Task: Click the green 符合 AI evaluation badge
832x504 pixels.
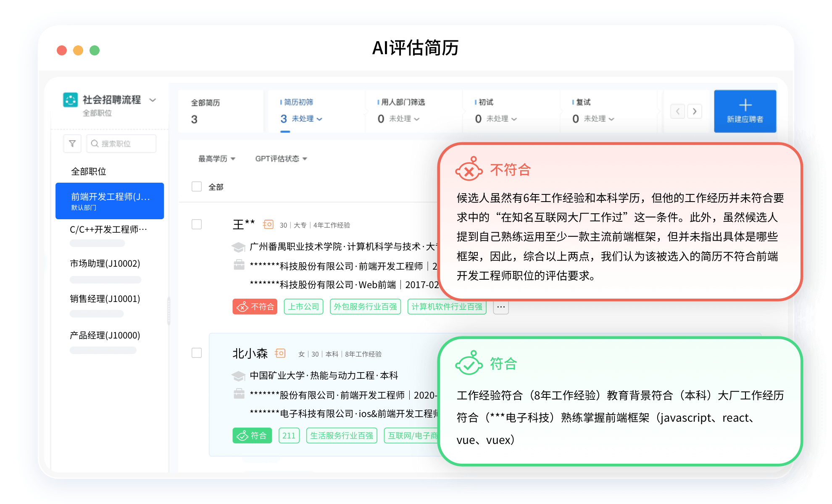Action: click(x=252, y=436)
